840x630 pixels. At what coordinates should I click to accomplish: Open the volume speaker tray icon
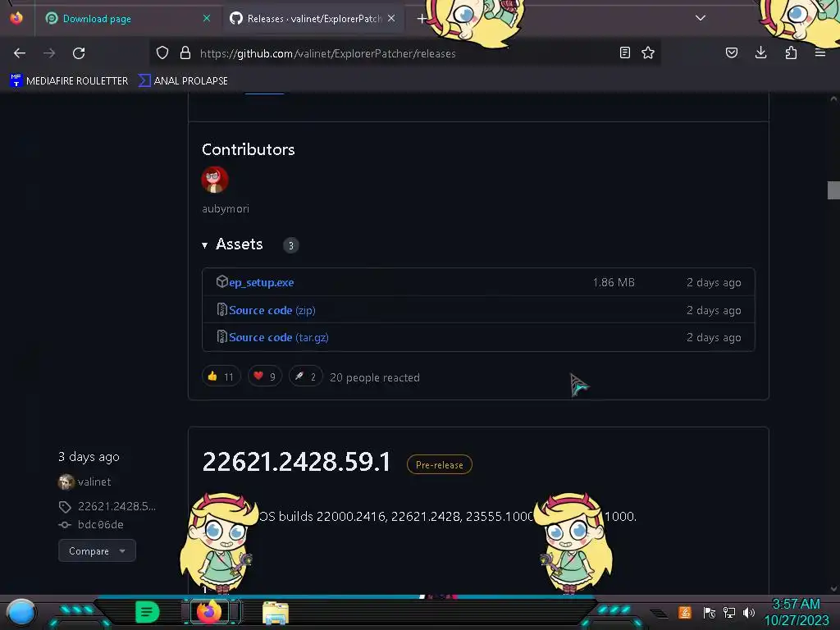(749, 612)
